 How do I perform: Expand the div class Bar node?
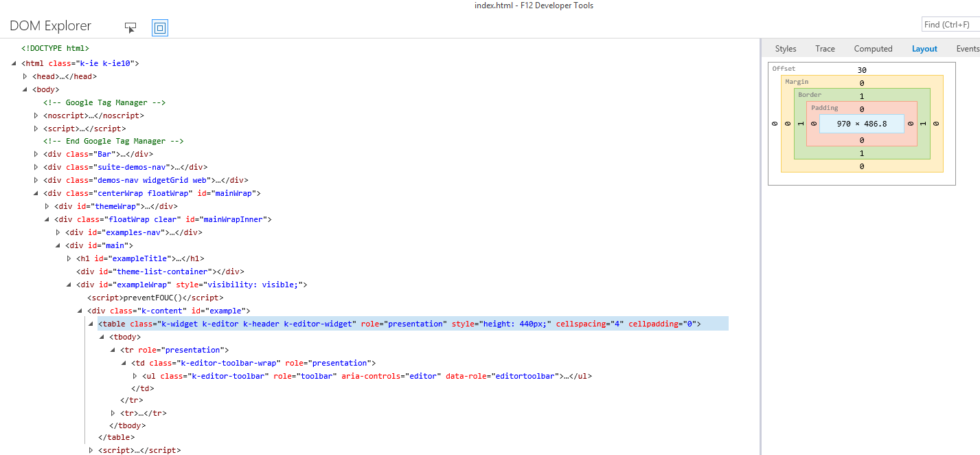36,154
